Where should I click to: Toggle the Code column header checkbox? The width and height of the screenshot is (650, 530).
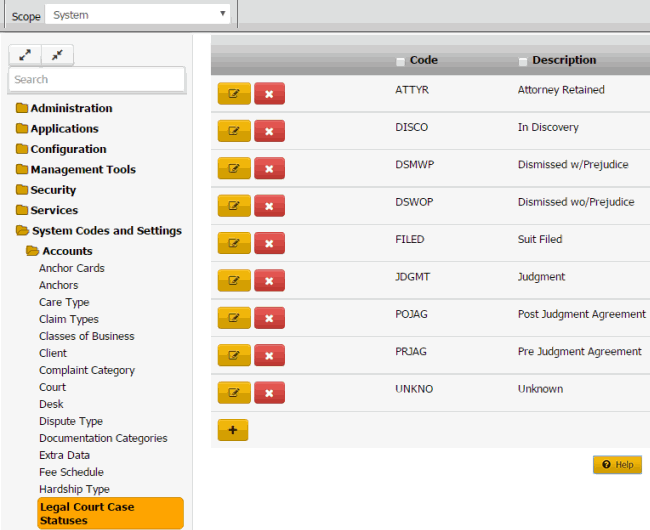[401, 62]
